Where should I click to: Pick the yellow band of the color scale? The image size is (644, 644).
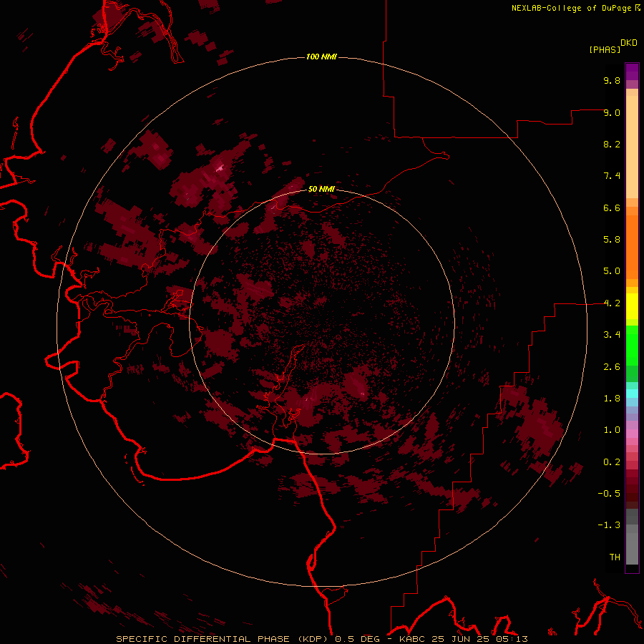point(632,306)
